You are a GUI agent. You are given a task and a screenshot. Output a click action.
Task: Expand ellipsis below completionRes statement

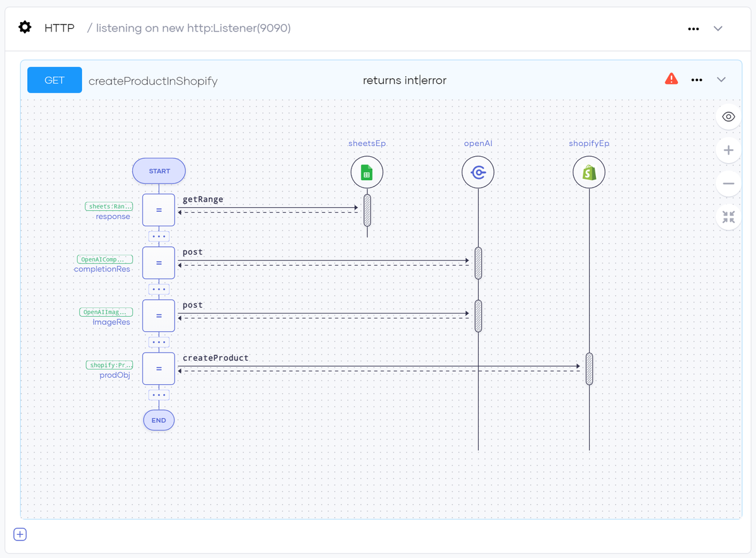click(x=159, y=290)
